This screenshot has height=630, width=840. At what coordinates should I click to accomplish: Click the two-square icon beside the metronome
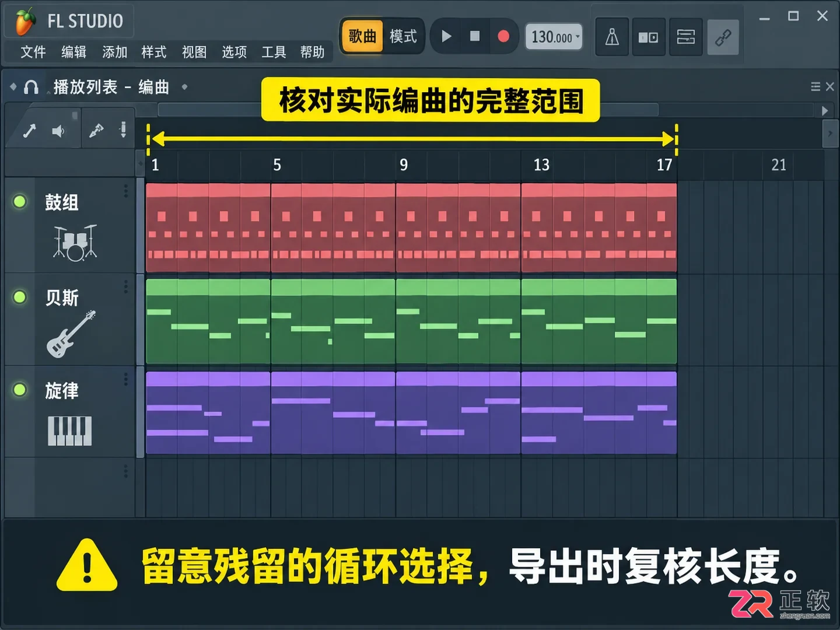(648, 37)
